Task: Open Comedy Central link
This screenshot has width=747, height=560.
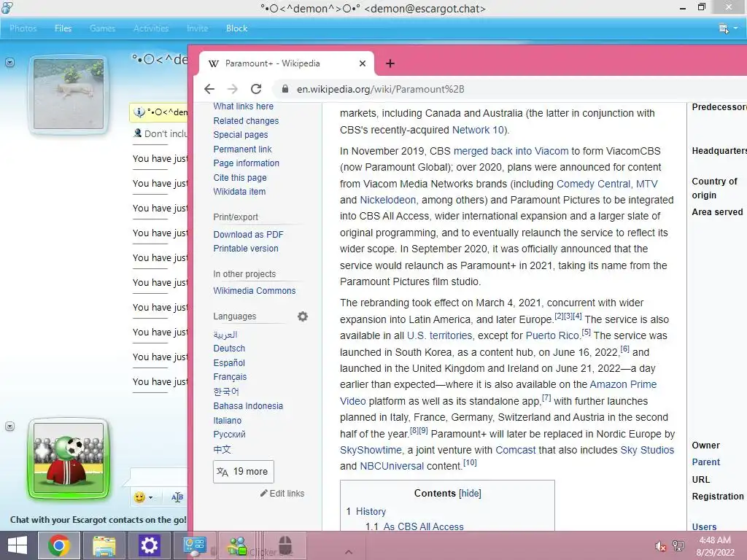Action: click(x=594, y=184)
